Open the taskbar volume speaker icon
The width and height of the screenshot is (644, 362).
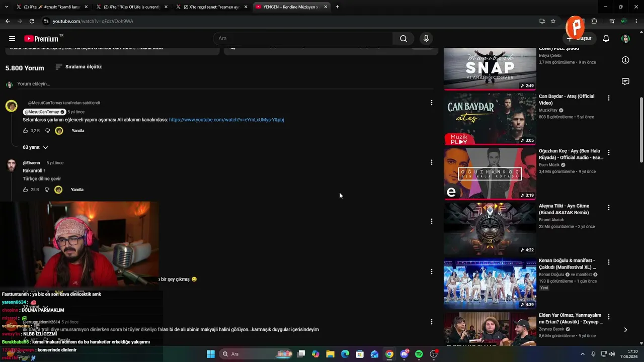612,354
